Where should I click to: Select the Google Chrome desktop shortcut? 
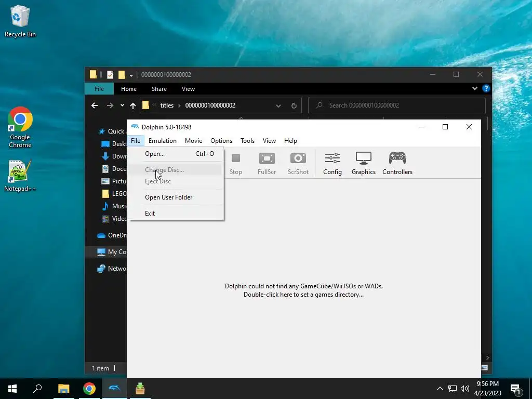tap(20, 128)
